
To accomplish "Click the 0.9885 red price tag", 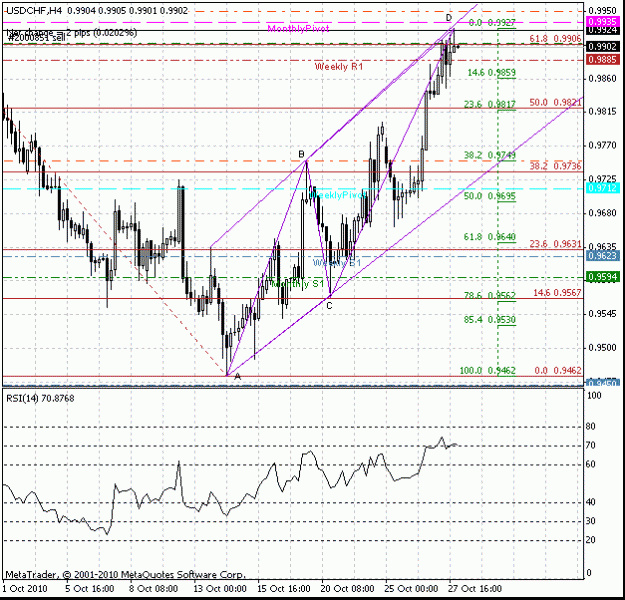I will point(603,59).
